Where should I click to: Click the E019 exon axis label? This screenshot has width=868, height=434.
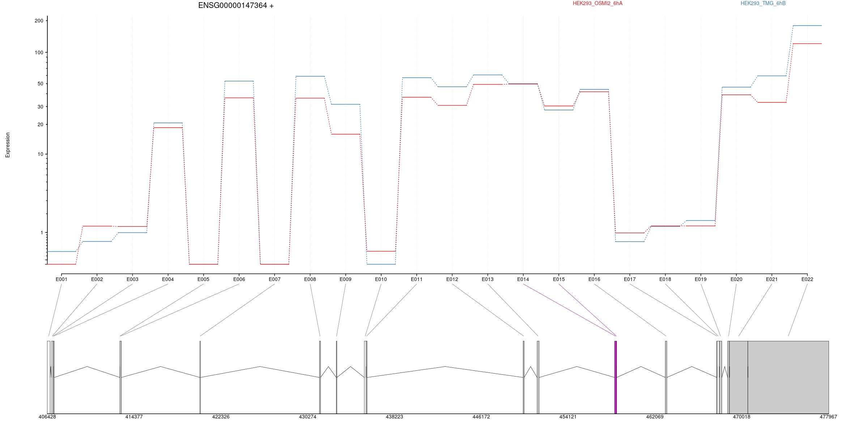(701, 279)
